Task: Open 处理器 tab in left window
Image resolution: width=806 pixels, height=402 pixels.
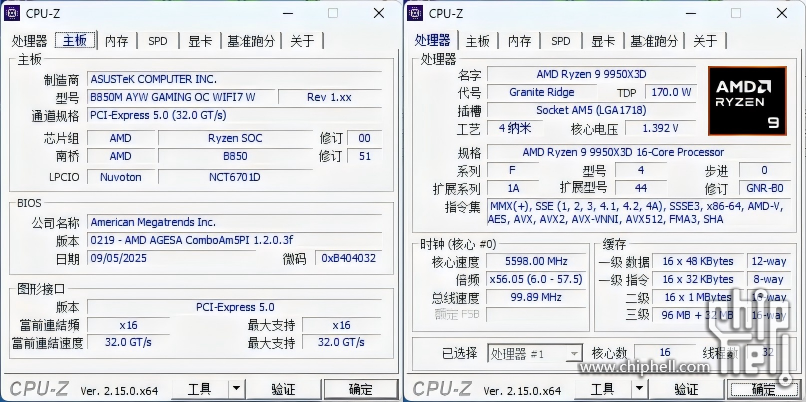Action: (29, 41)
